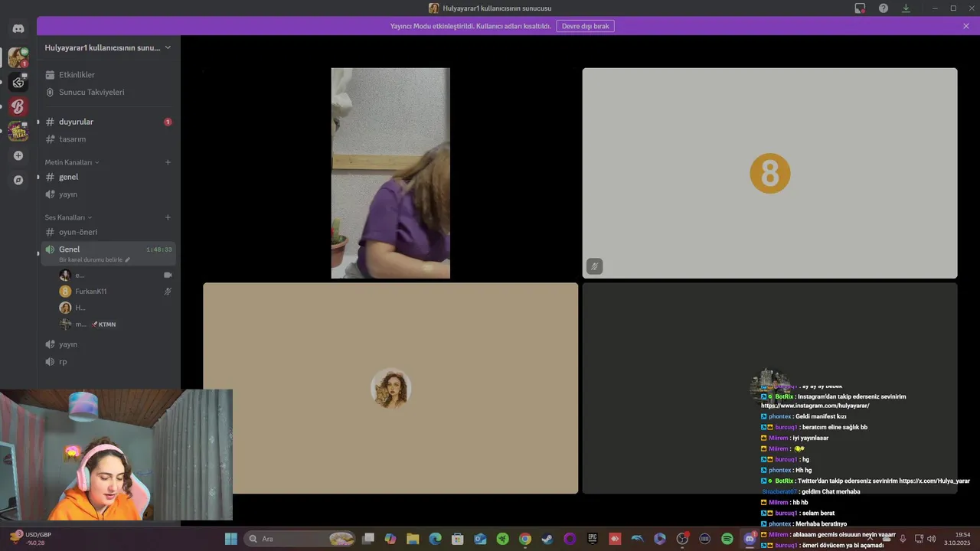
Task: Expand the Hulyayarar1 server header dropdown
Action: click(x=108, y=47)
